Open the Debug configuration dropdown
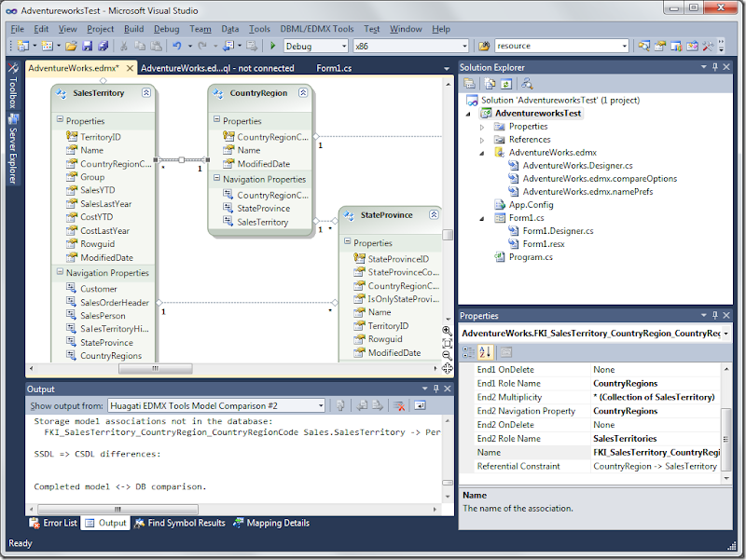Viewport: 746px width, 560px height. tap(317, 45)
